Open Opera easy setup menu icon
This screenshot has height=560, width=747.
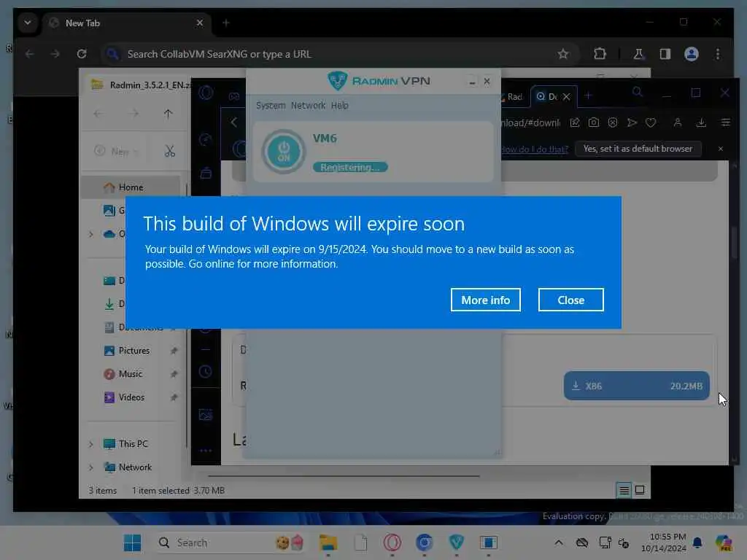726,122
